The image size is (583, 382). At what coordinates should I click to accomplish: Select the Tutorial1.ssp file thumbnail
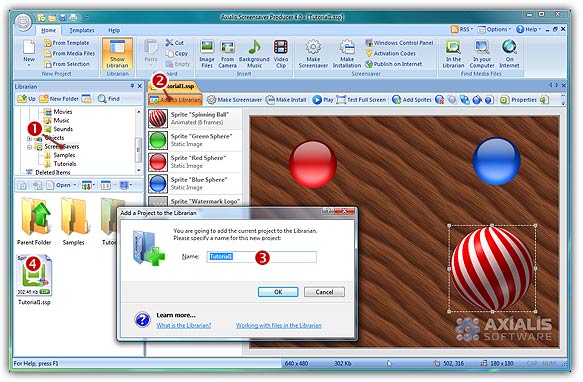[x=34, y=280]
